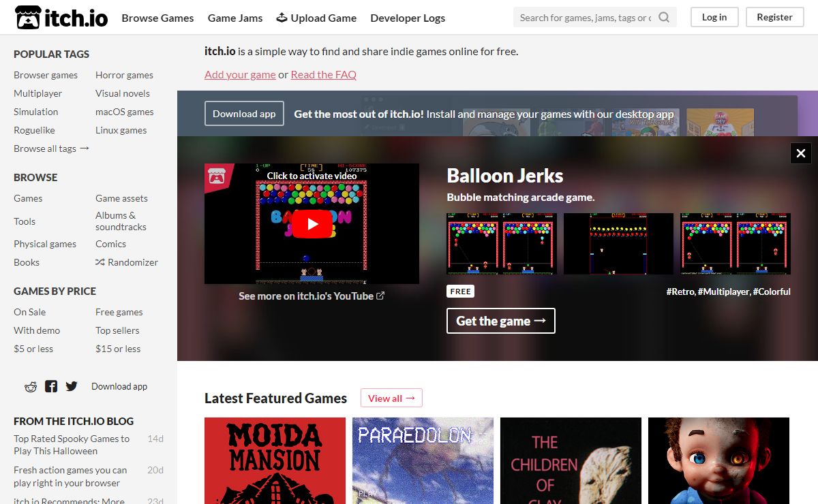Screen dimensions: 818x504
Task: Show games $15 or less
Action: pyautogui.click(x=118, y=349)
